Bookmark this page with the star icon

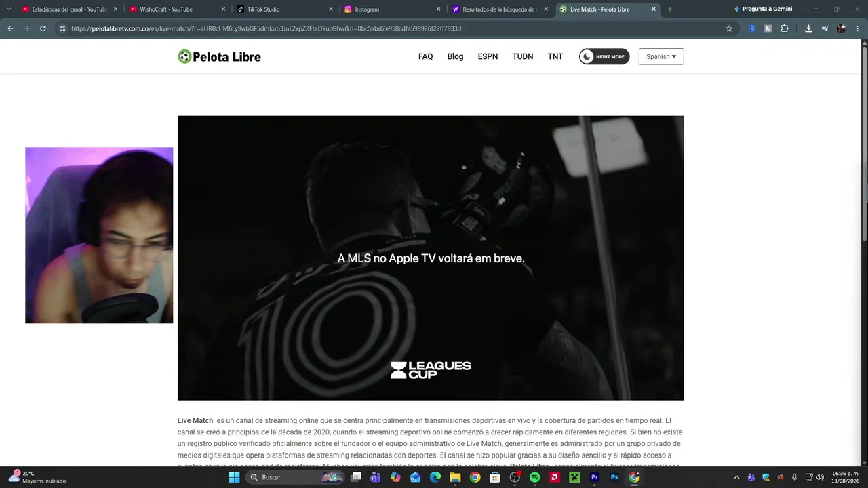[x=729, y=28]
